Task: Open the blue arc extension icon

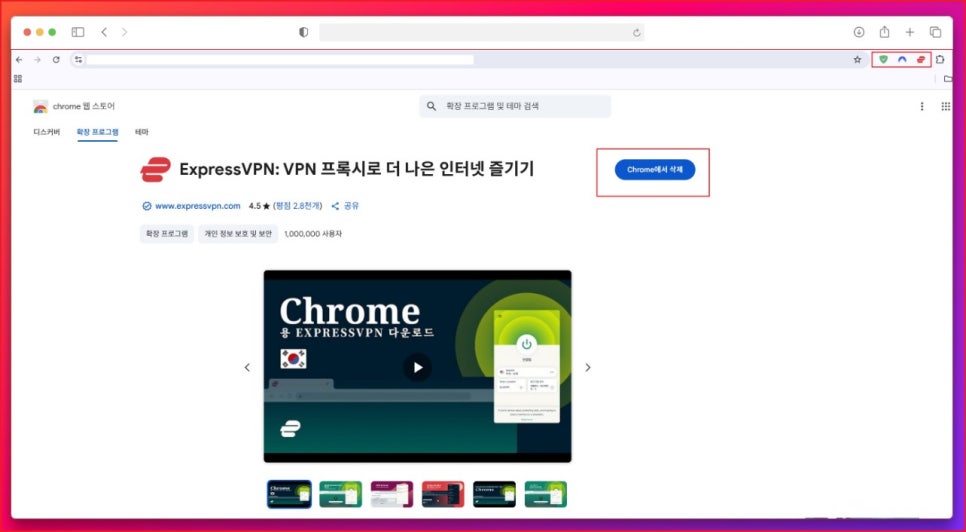Action: (x=902, y=60)
